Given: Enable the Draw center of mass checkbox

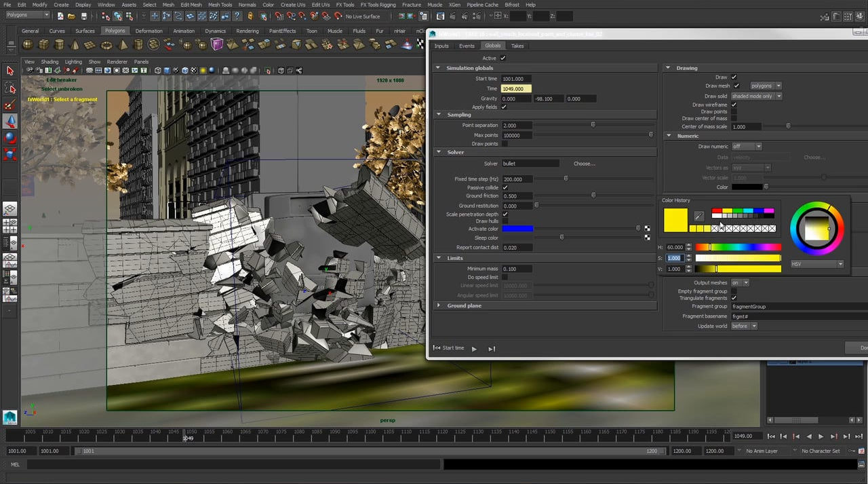Looking at the screenshot, I should pyautogui.click(x=734, y=118).
